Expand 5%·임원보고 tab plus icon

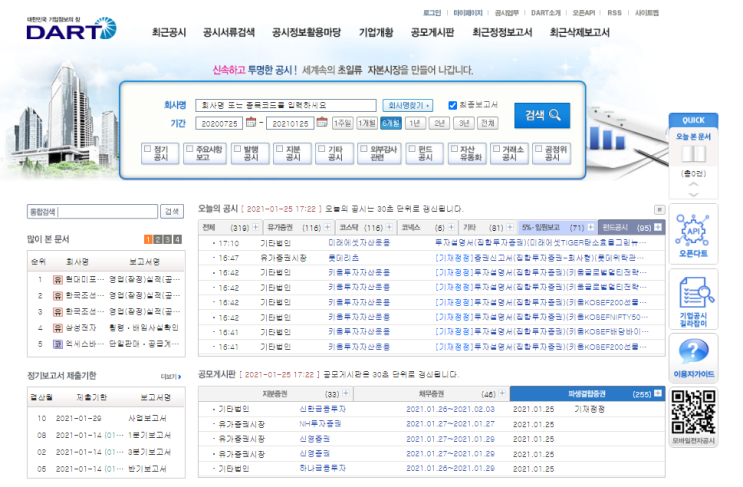(591, 227)
